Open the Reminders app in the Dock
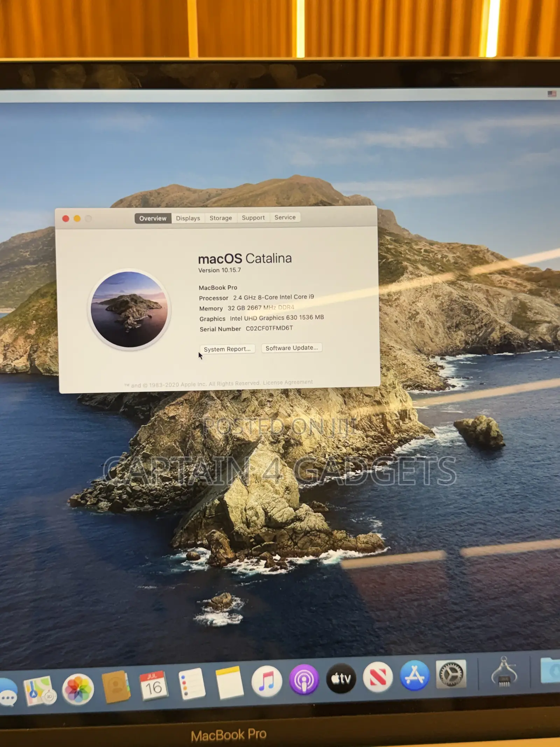Screen dimensions: 560x747 191,684
